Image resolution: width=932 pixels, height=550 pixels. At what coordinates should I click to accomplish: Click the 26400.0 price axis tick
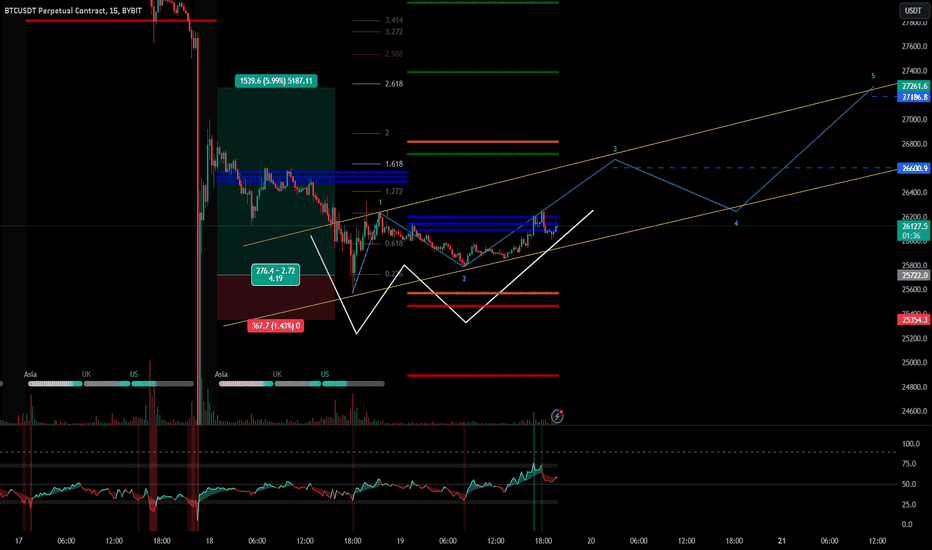[x=914, y=193]
